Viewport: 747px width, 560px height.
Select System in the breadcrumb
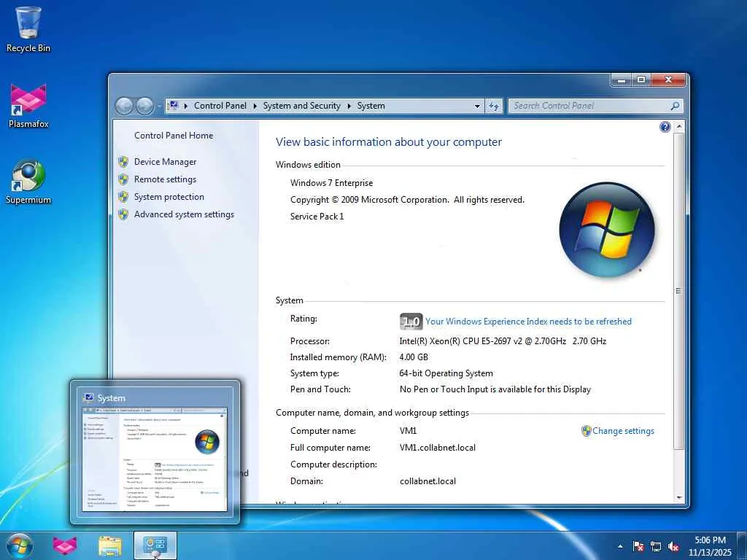pos(371,106)
